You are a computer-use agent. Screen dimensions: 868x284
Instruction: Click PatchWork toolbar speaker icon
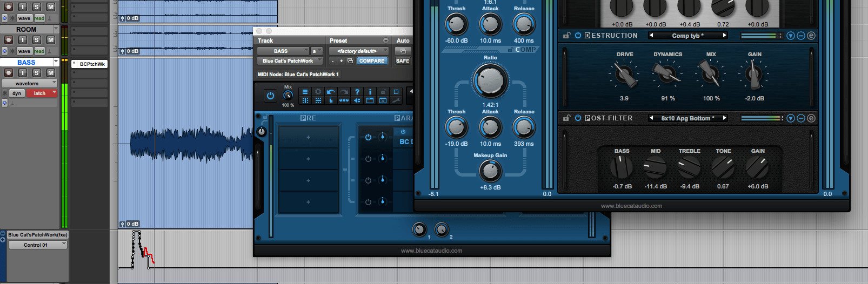tap(357, 100)
